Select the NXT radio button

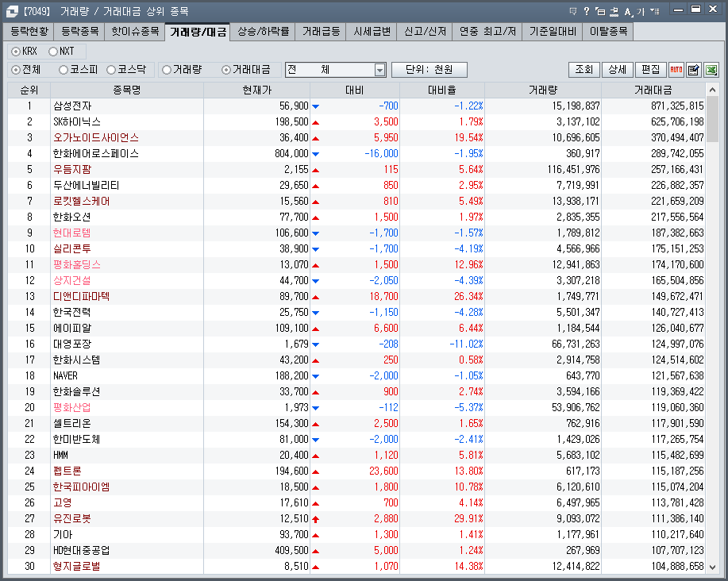point(53,51)
